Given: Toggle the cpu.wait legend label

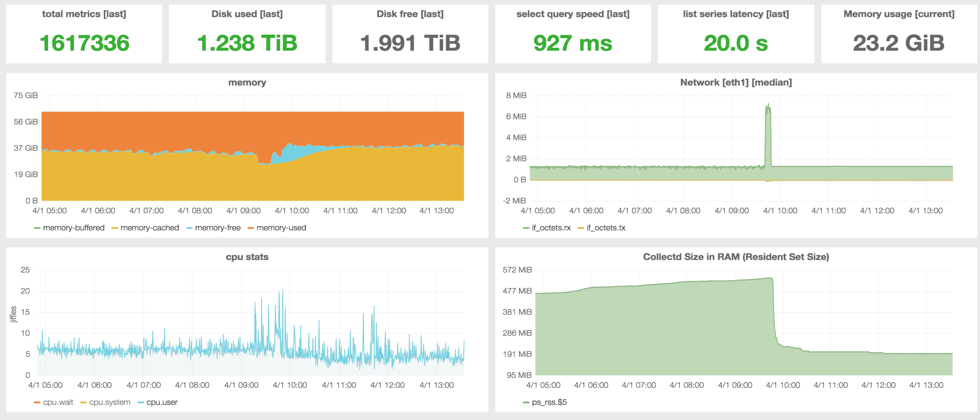Looking at the screenshot, I should pyautogui.click(x=58, y=402).
